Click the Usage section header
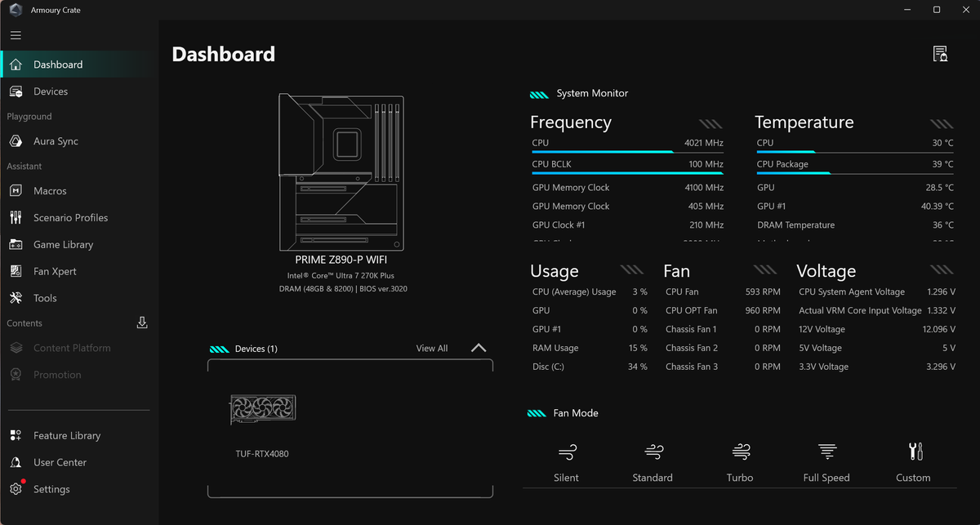This screenshot has height=525, width=980. click(555, 271)
